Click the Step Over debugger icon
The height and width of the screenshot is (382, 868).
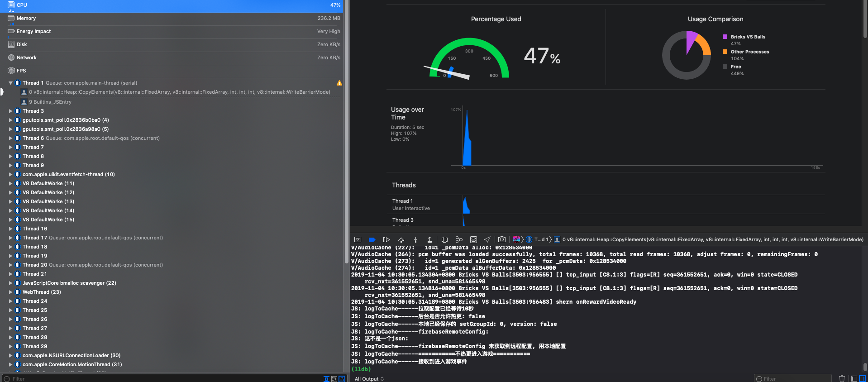point(401,239)
